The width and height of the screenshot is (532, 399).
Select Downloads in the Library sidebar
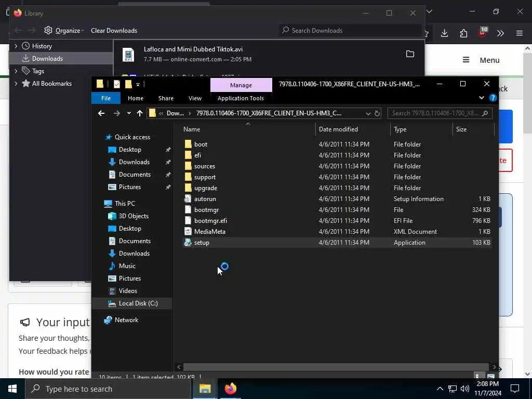pos(61,59)
